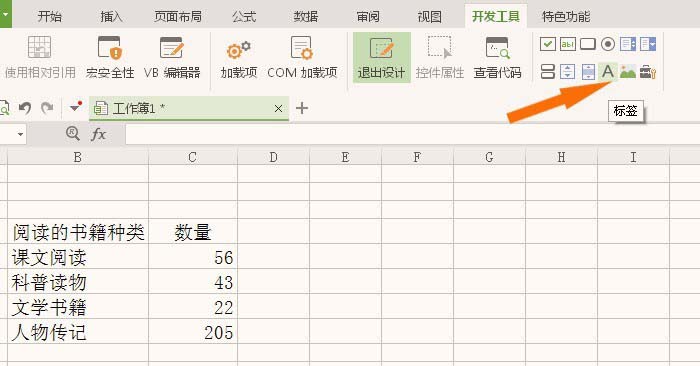Select the cell with value 56
700x366 pixels.
point(192,257)
